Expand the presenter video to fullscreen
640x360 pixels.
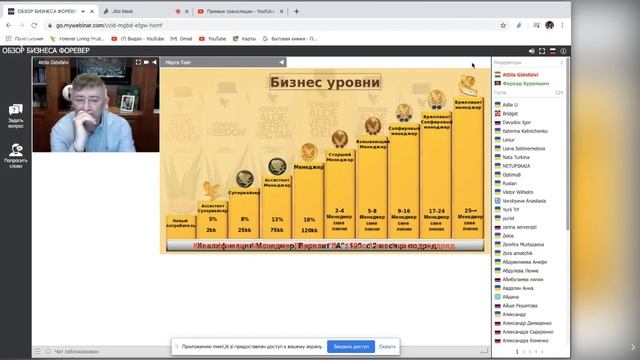[138, 62]
